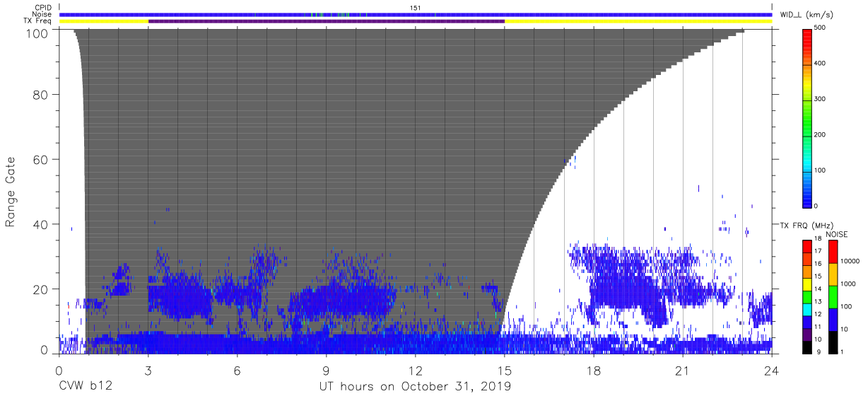
Task: Click the purple segment of TX Freq bar
Action: point(327,21)
